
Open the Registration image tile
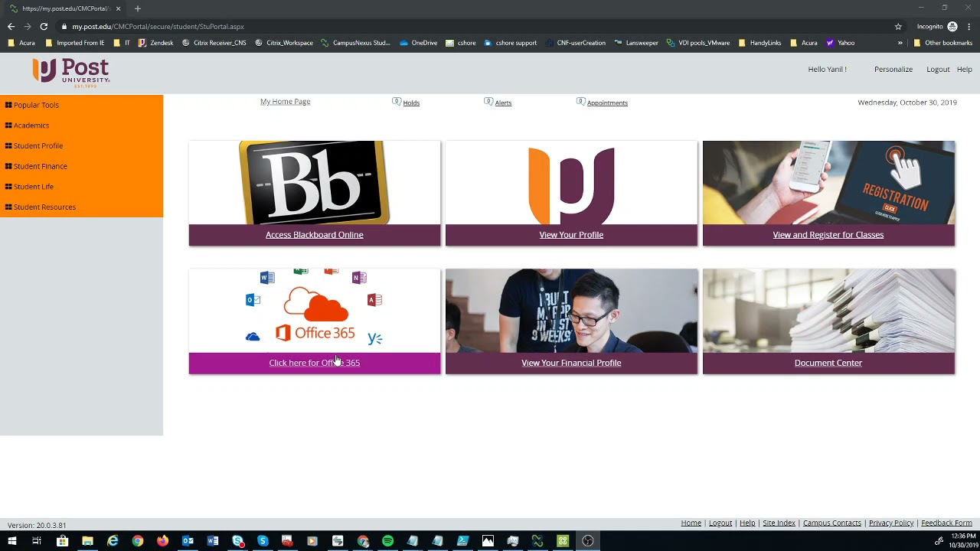pyautogui.click(x=828, y=182)
